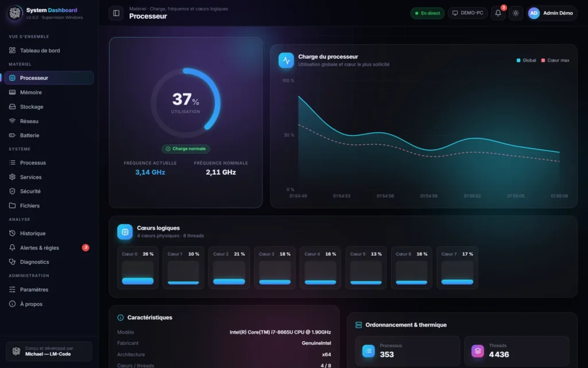Click the Ordonnancement & thermique heading
Screen dimensions: 588x368
406,325
